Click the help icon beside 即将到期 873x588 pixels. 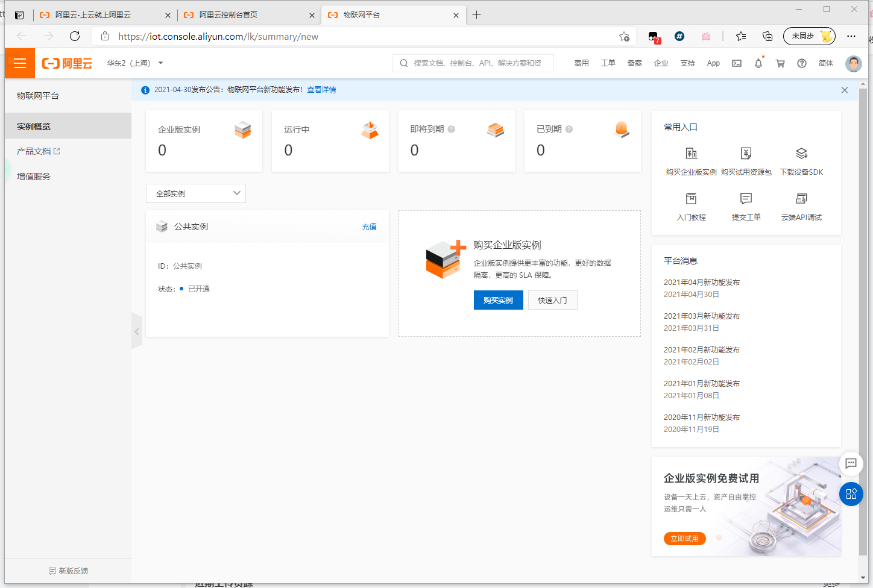452,129
